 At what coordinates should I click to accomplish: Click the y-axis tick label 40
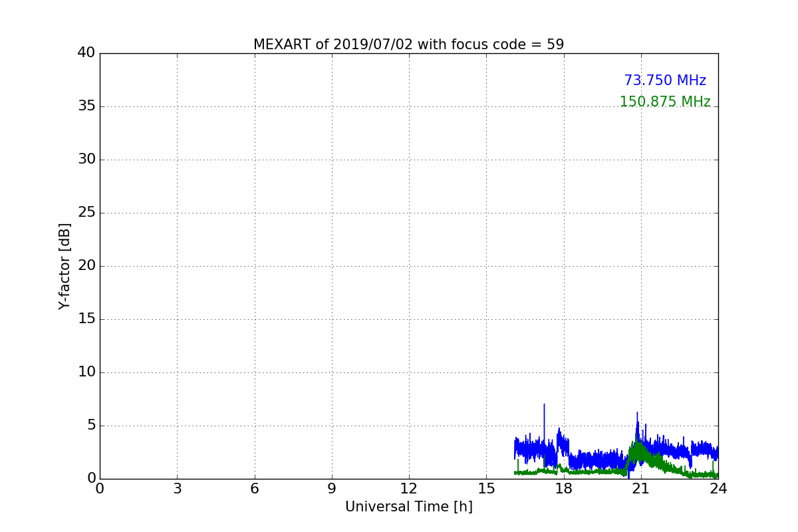[86, 53]
